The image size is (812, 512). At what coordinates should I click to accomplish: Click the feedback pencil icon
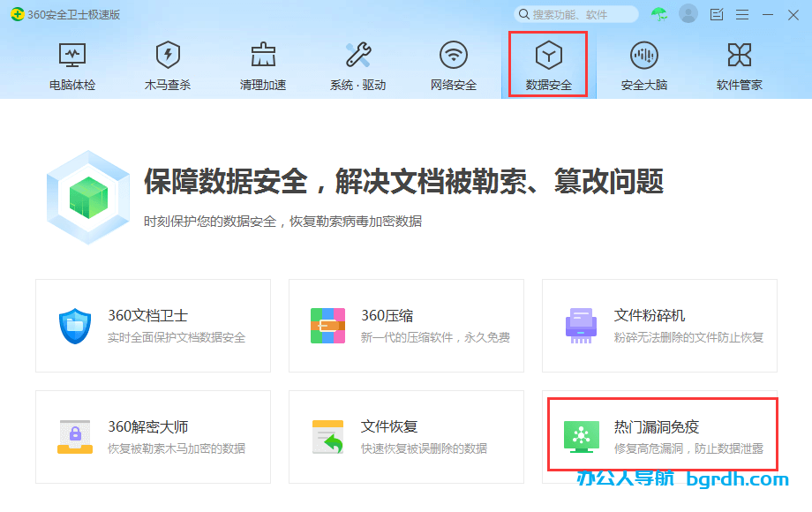(716, 14)
